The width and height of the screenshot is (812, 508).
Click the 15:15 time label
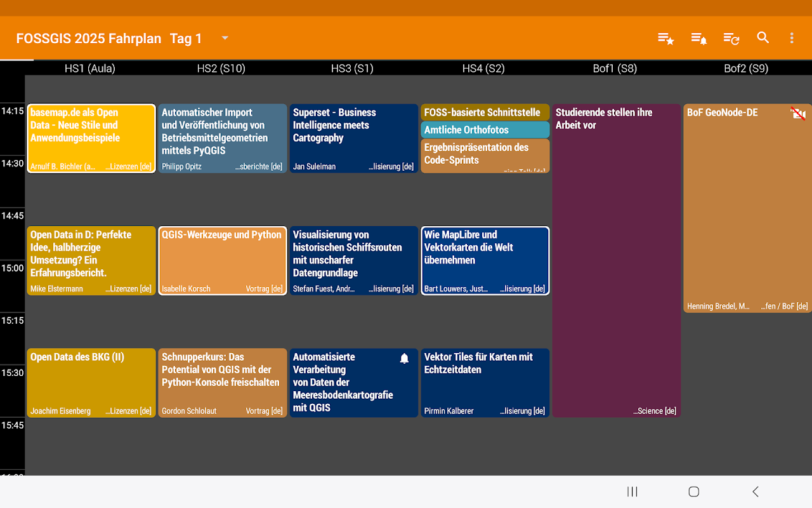click(13, 321)
